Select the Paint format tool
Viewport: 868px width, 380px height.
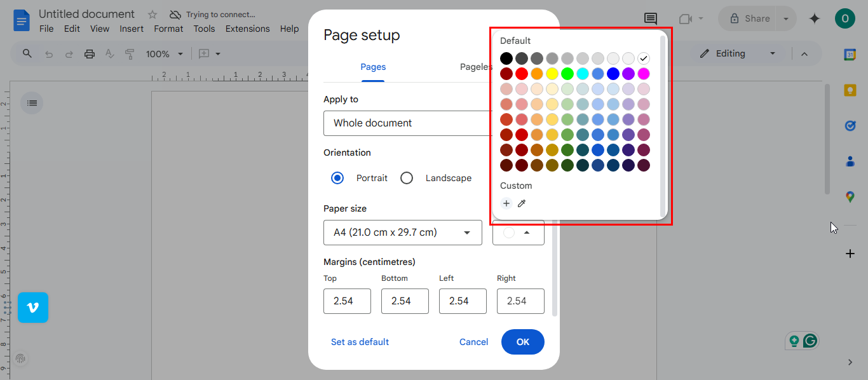tap(129, 53)
